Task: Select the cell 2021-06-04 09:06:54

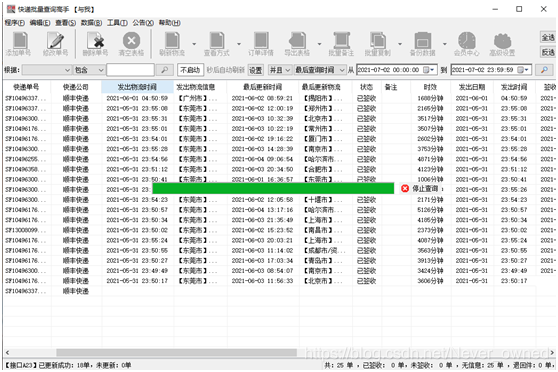Action: [x=262, y=159]
